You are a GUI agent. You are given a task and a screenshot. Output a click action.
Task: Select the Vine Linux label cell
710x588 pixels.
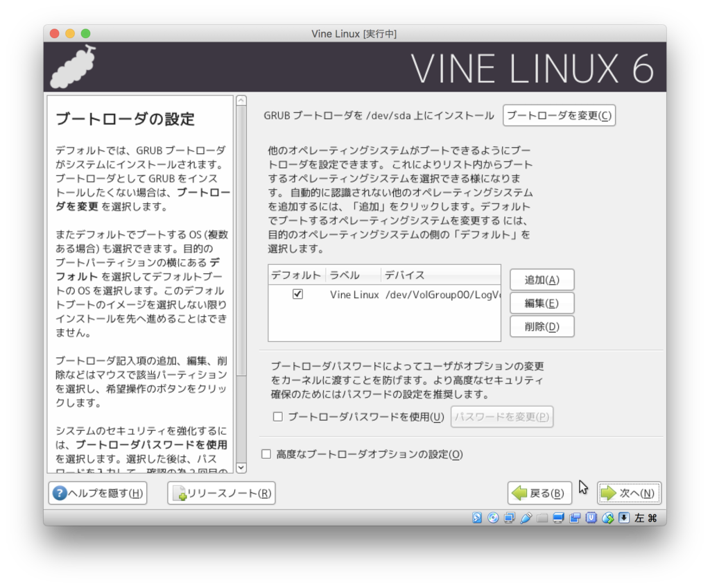point(354,295)
